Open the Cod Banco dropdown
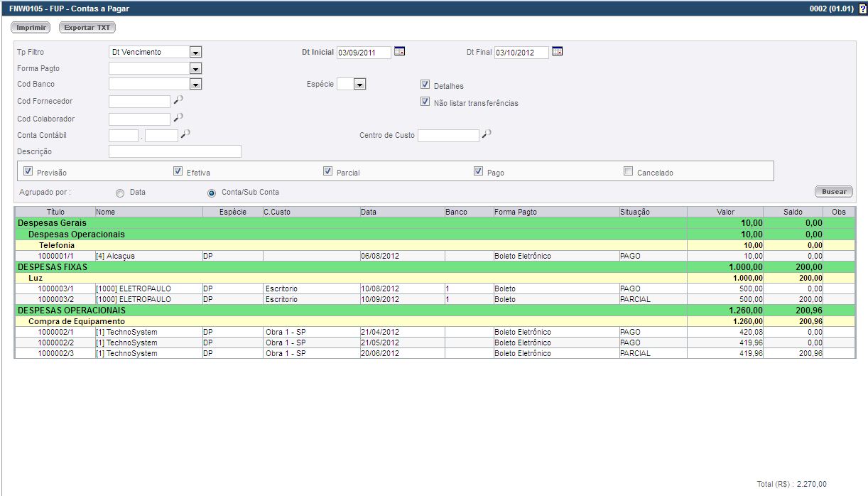This screenshot has width=868, height=496. 195,85
